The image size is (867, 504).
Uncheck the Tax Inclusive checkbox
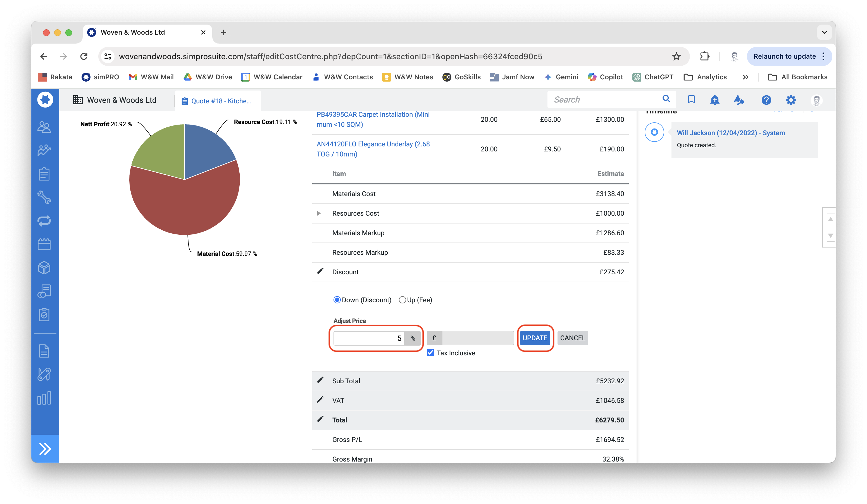click(x=430, y=353)
